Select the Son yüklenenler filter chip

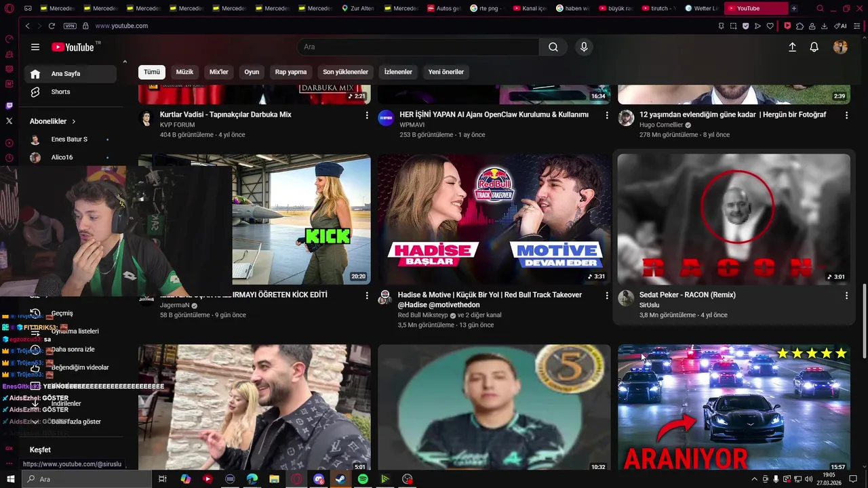pyautogui.click(x=345, y=72)
